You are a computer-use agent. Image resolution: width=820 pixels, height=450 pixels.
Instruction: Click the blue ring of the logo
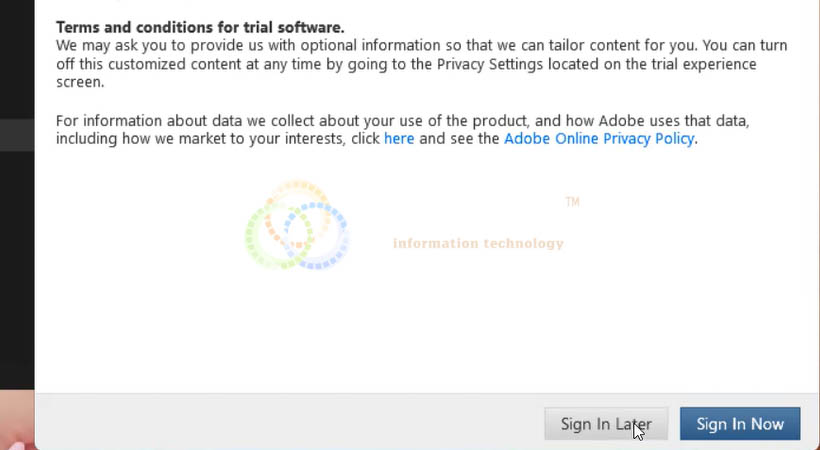[317, 235]
